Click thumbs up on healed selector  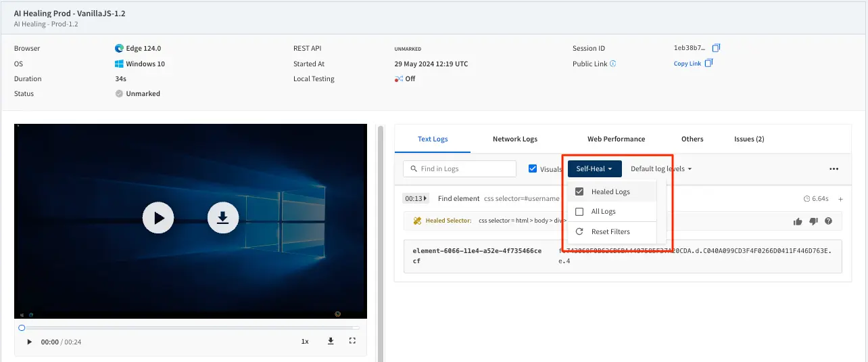tap(798, 221)
